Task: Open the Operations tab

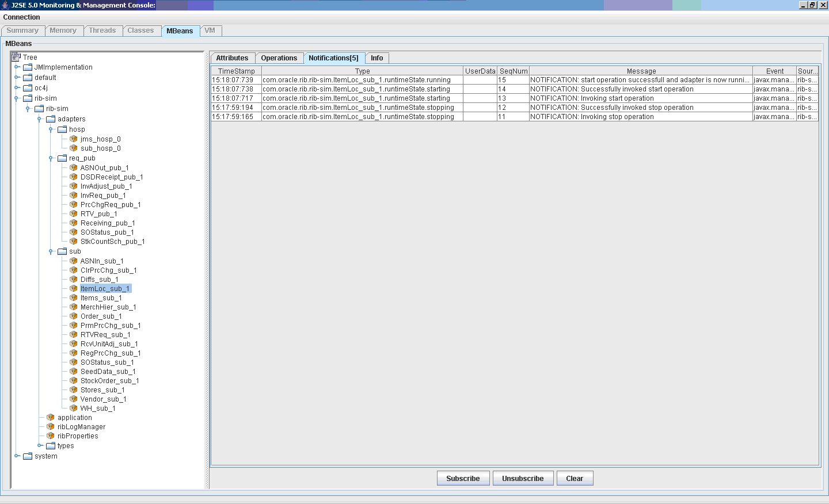Action: [279, 58]
